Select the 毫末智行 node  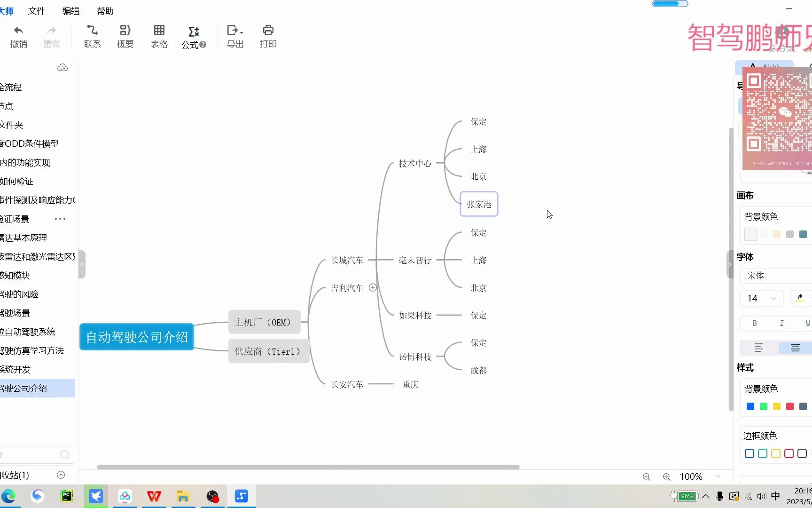pos(415,260)
